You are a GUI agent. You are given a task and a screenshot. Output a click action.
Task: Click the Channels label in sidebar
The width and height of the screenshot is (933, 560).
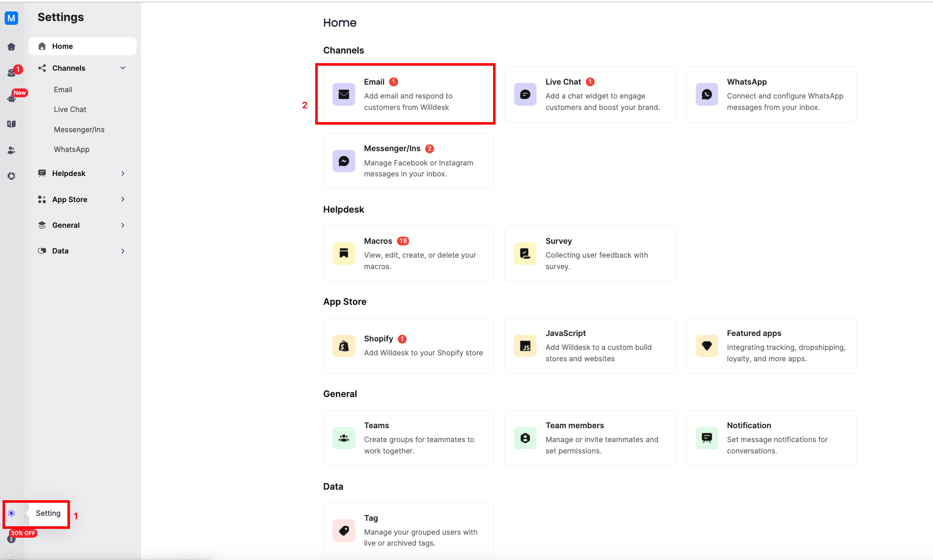pos(69,68)
